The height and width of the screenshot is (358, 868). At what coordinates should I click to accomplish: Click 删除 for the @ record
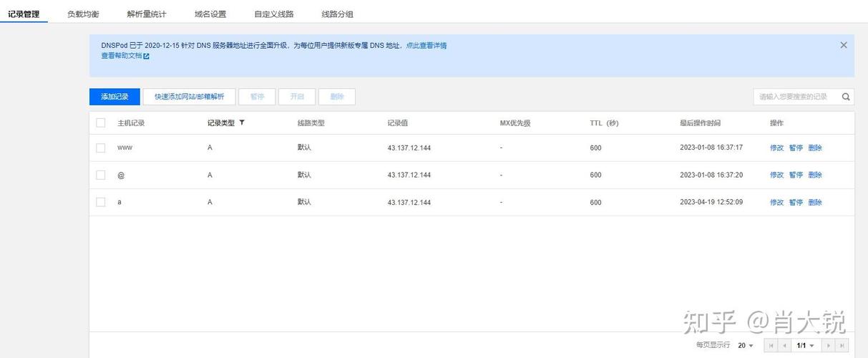coord(815,175)
